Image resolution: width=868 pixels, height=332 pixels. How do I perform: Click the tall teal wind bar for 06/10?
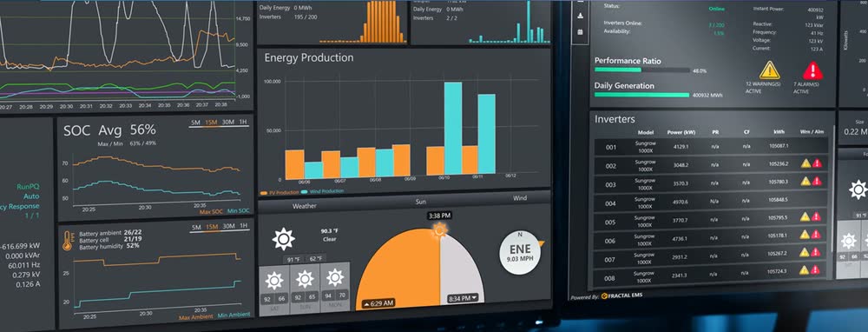click(x=453, y=128)
